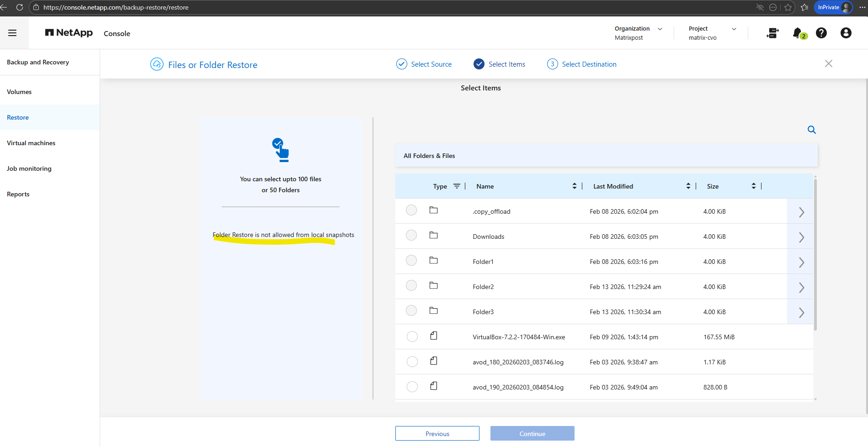
Task: Click the file list vertical scrollbar
Action: (815, 254)
